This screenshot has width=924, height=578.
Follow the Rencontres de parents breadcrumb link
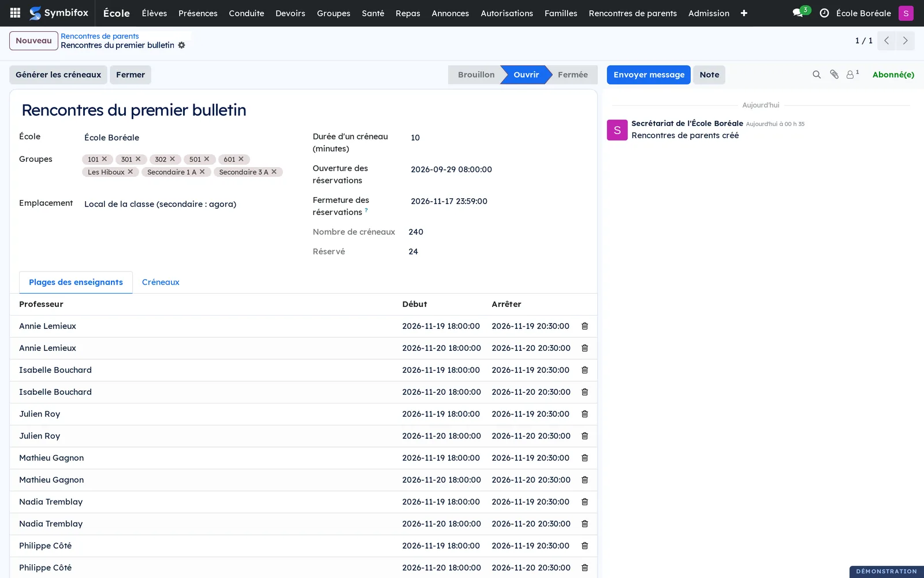coord(100,36)
